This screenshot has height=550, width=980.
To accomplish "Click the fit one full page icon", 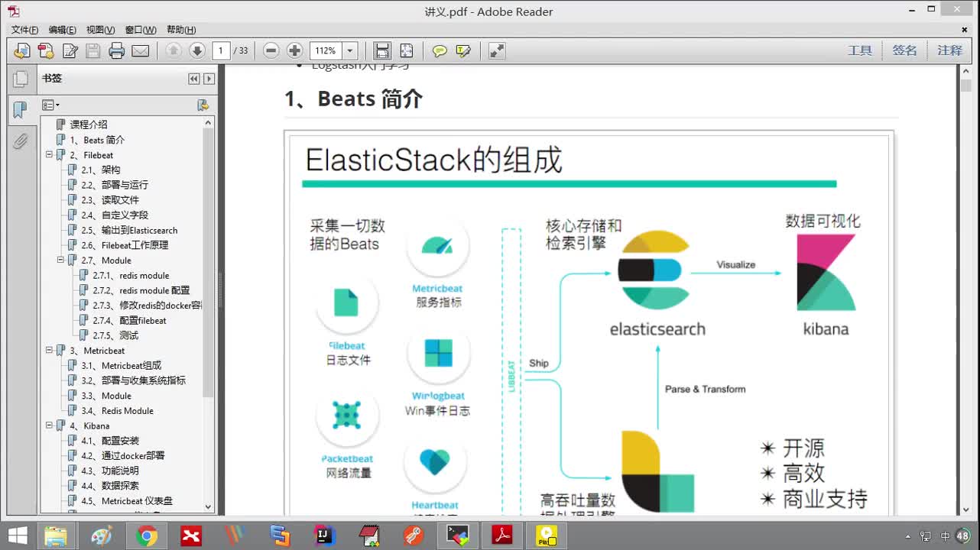I will [407, 50].
